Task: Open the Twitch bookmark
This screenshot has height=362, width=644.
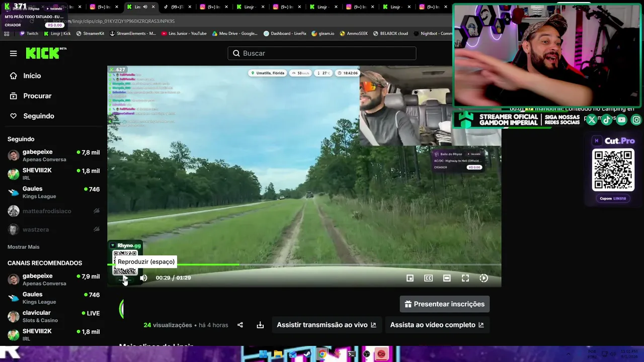Action: 29,34
